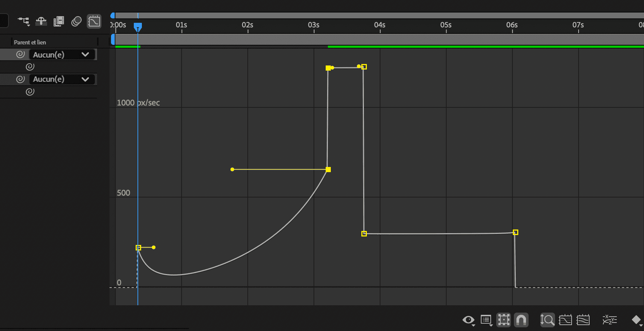Open the Edit Selected Keyframes diamond menu
This screenshot has height=331, width=644.
coord(636,320)
